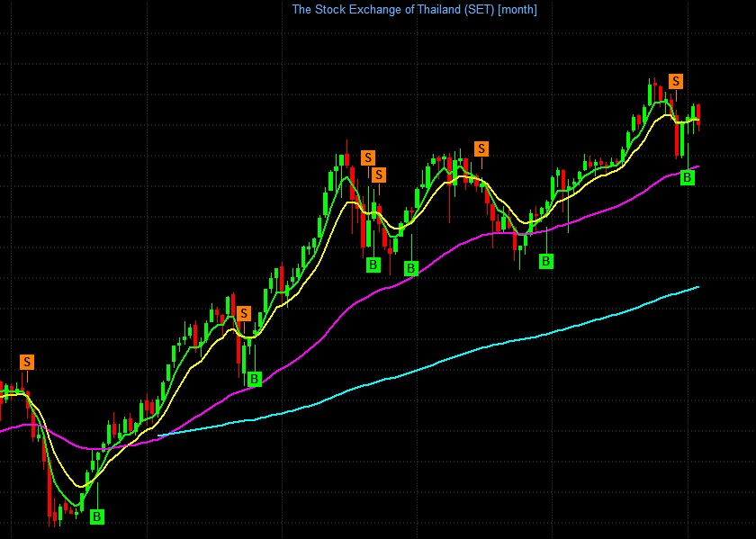Select the S marker directly above the second B marker
This screenshot has height=539, width=756.
[x=244, y=314]
